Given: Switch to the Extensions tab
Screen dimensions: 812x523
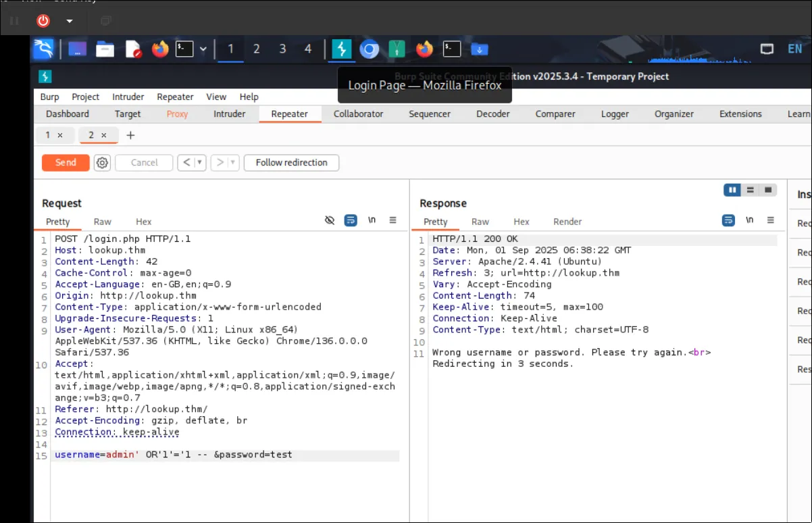Looking at the screenshot, I should tap(740, 114).
